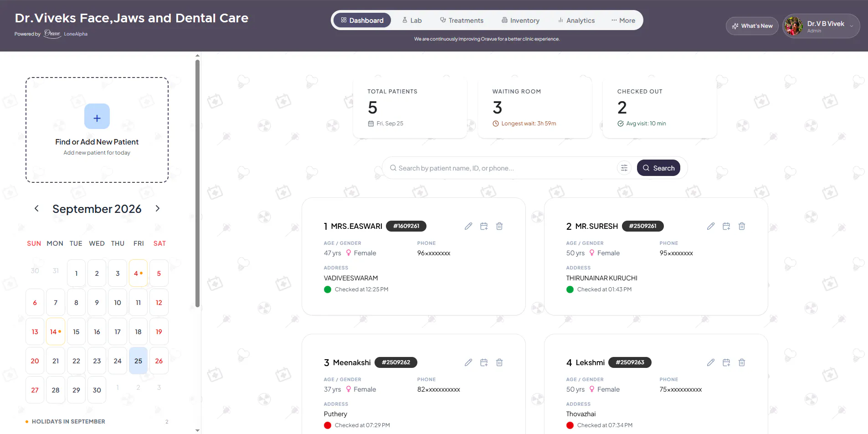Click the Total Patients card
868x434 pixels.
[x=410, y=108]
